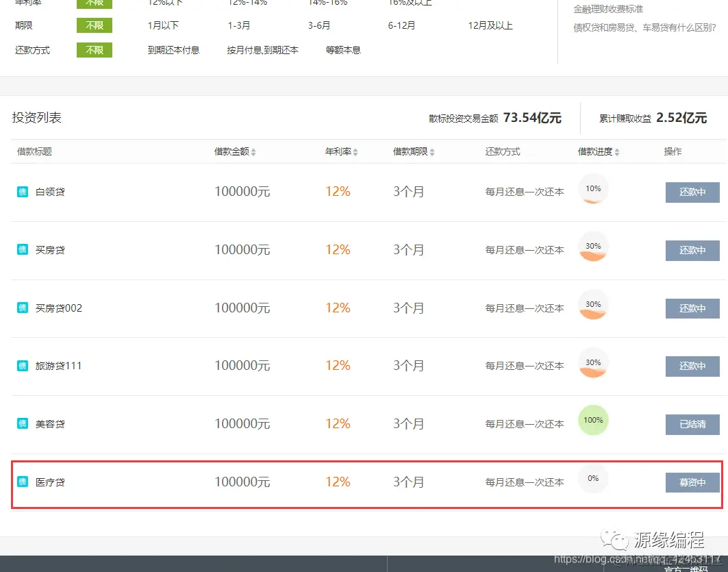This screenshot has height=572, width=728.
Task: Click the 债 icon beside 美容贷
Action: [x=23, y=423]
